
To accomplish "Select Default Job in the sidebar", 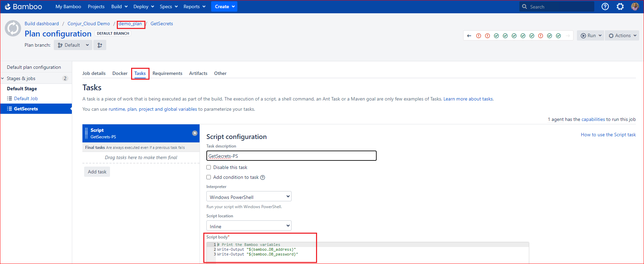I will point(26,98).
